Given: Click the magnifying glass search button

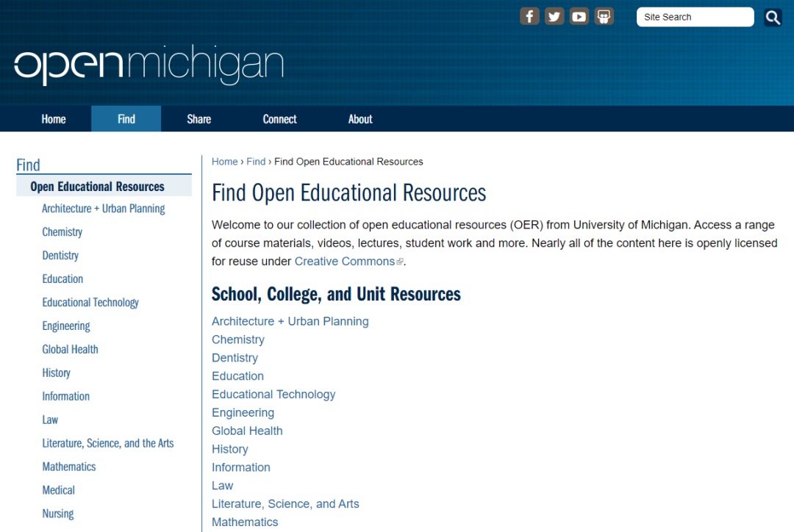Looking at the screenshot, I should (772, 17).
